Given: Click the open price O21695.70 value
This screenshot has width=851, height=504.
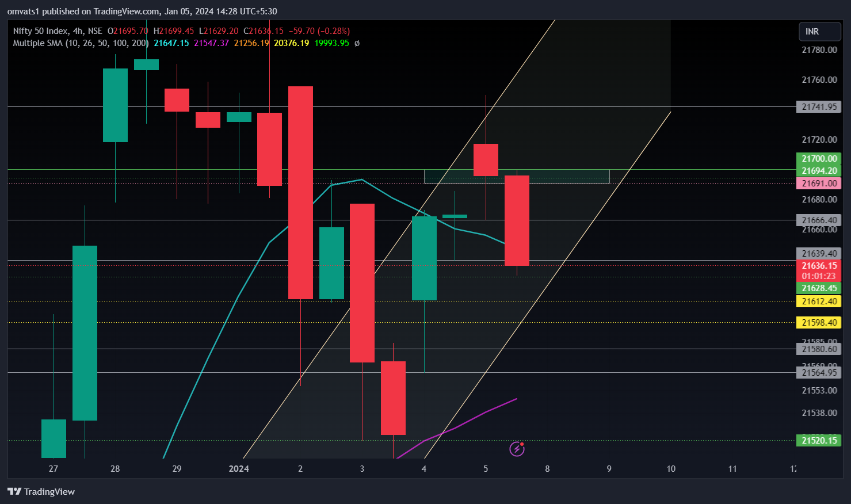Looking at the screenshot, I should (x=128, y=31).
